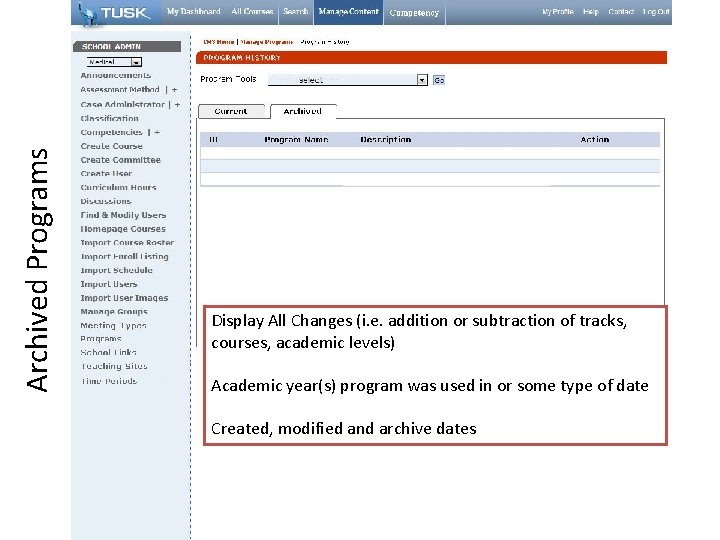
Task: Open the school selector dropdown arrow
Action: (136, 62)
